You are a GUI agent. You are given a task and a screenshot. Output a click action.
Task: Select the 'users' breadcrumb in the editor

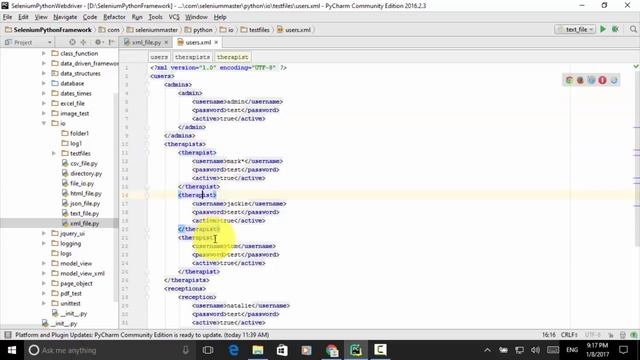(x=159, y=57)
